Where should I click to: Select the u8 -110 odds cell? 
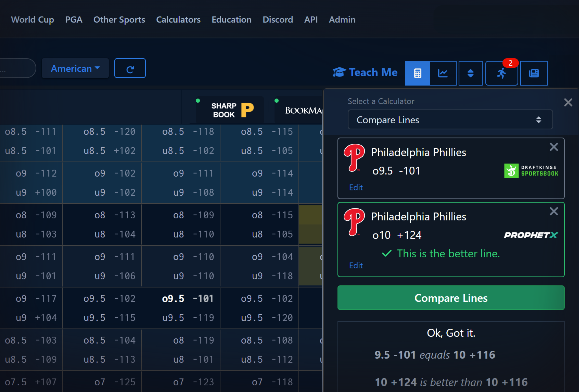point(193,234)
